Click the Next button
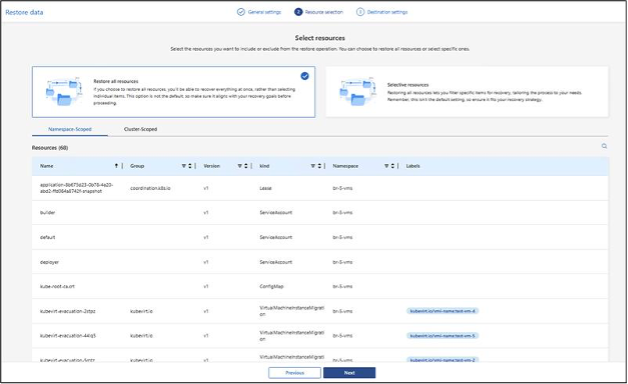Screen dimensions: 628x384 pos(349,373)
